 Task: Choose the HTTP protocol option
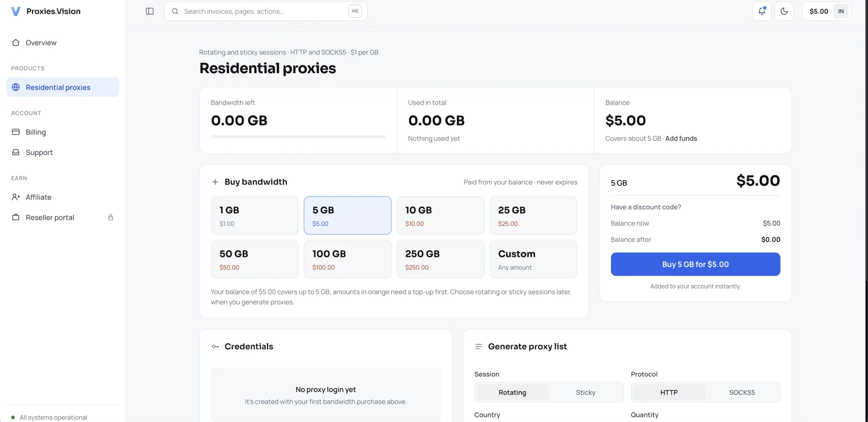click(x=669, y=393)
